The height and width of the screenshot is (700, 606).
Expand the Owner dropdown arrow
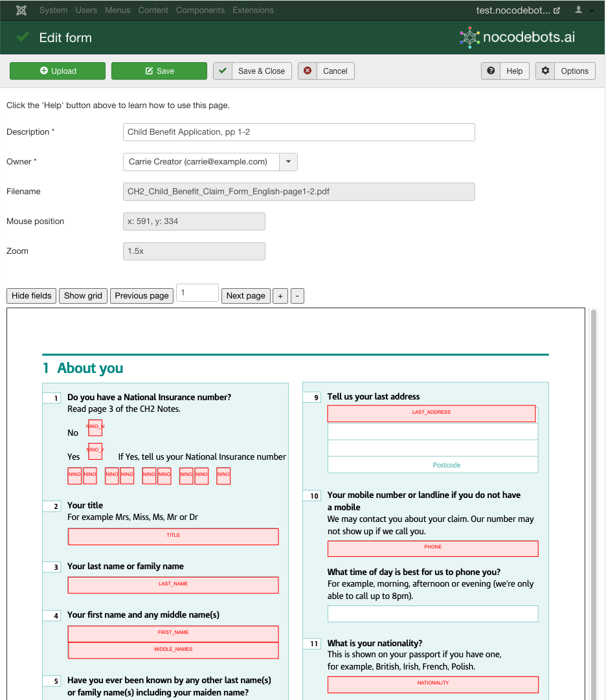click(x=288, y=162)
